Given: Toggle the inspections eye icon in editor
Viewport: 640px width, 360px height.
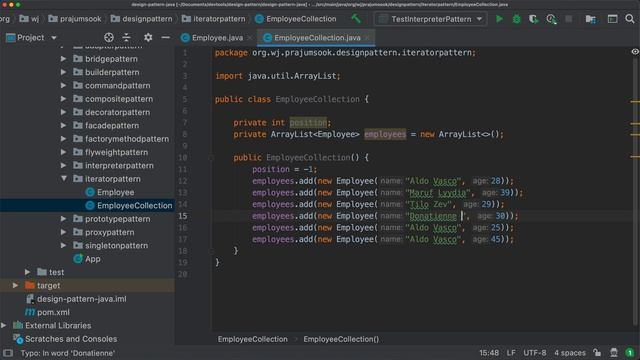Looking at the screenshot, I should pos(635,52).
